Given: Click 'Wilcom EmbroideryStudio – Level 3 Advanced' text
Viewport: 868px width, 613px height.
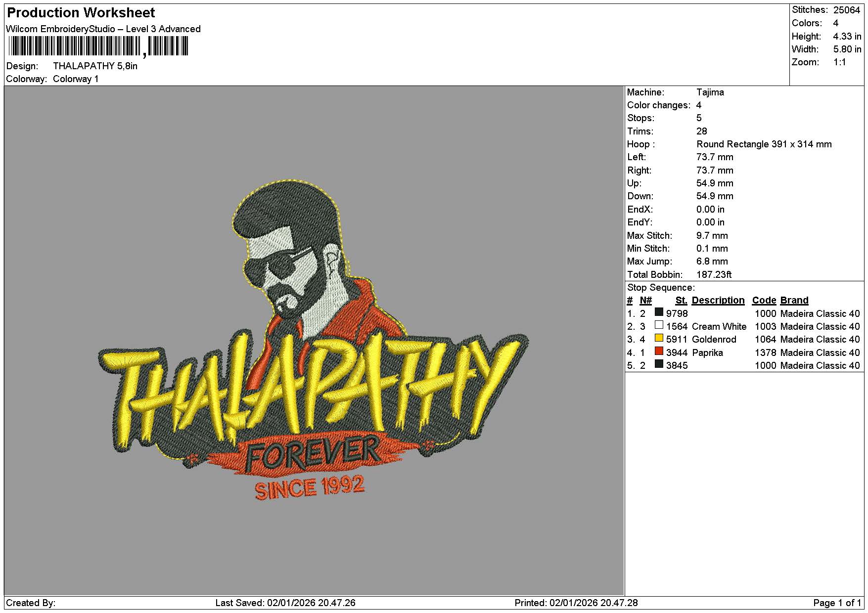Looking at the screenshot, I should [103, 29].
